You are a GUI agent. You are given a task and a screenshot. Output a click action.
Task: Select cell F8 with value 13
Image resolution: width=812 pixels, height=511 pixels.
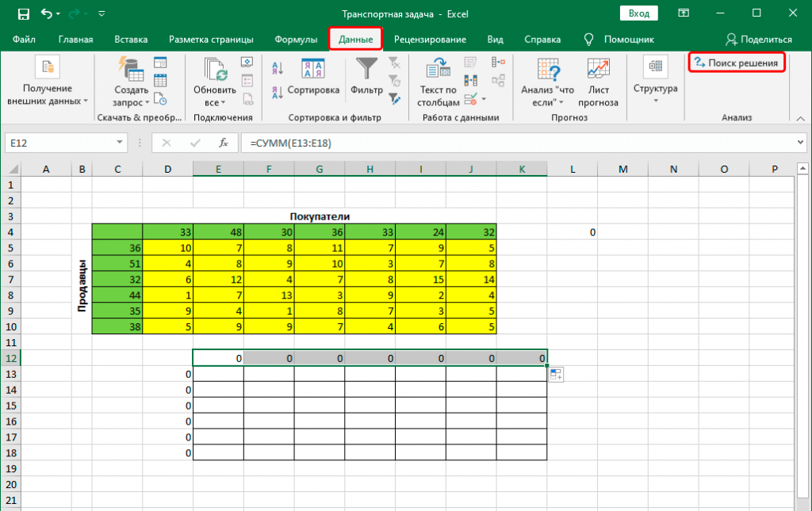pyautogui.click(x=269, y=296)
